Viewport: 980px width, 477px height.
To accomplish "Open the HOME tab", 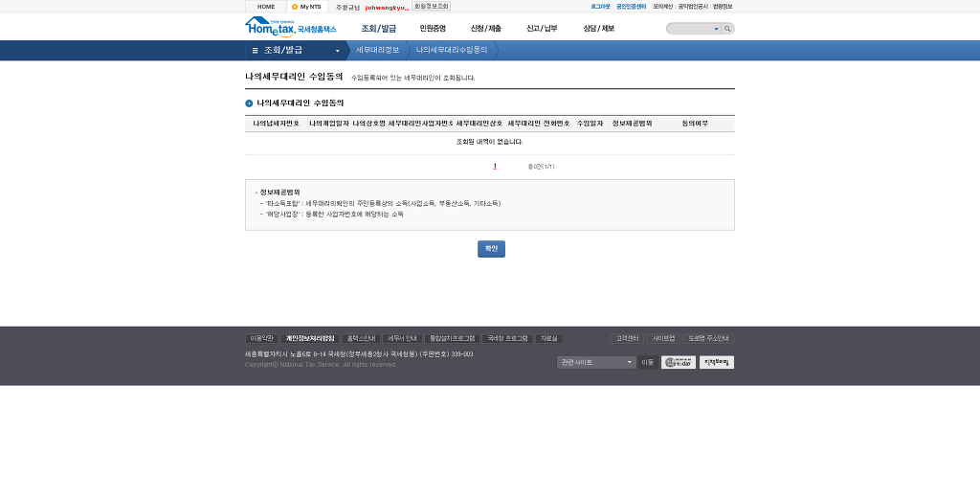I will point(266,7).
